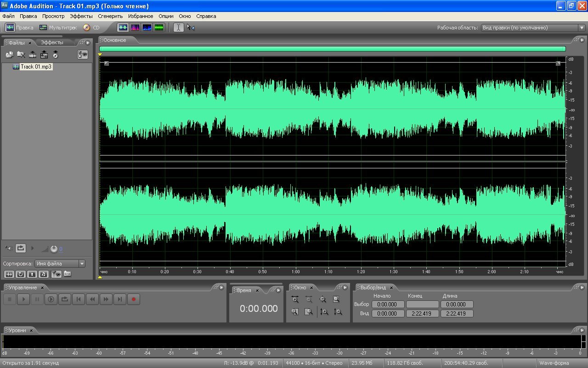Switch to spectral frequency display view
This screenshot has height=368, width=588.
point(135,28)
